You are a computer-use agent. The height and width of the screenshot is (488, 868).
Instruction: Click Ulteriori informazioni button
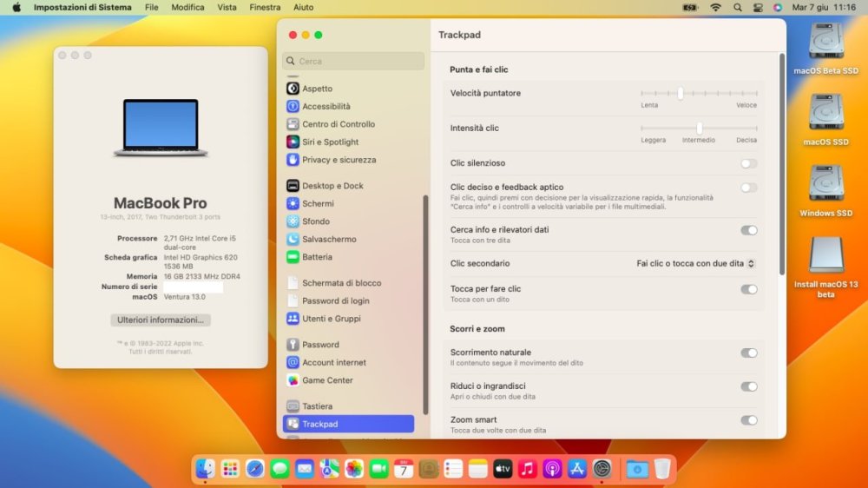pos(161,320)
